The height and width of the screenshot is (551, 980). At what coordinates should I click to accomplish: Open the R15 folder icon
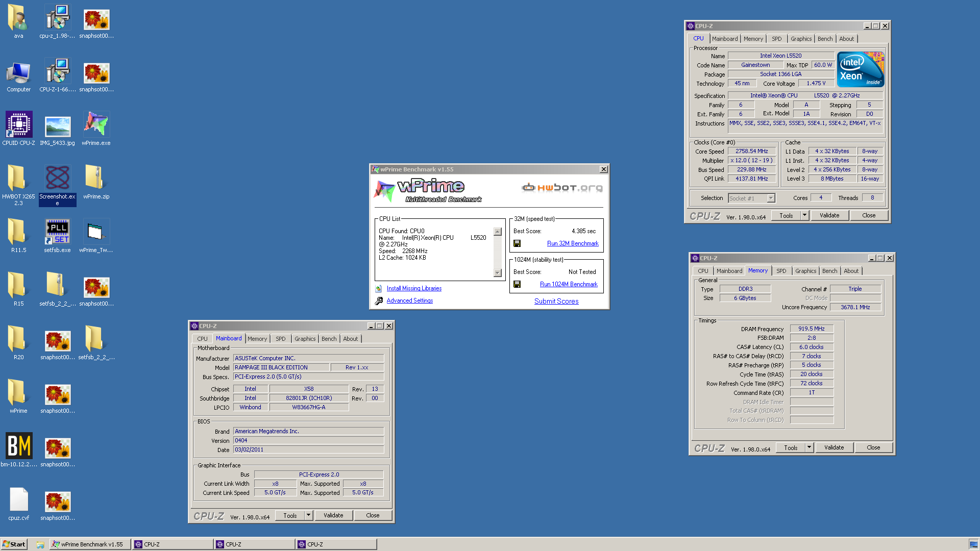coord(18,289)
